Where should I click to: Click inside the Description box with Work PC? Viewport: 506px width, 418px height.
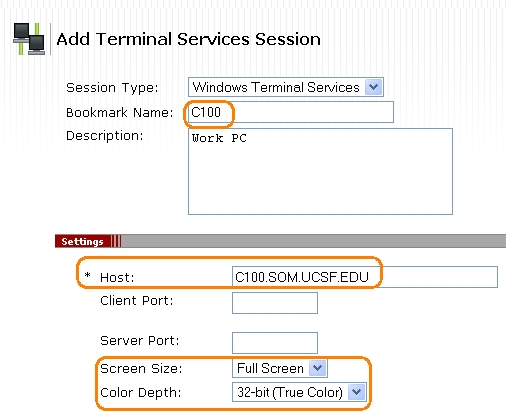320,171
